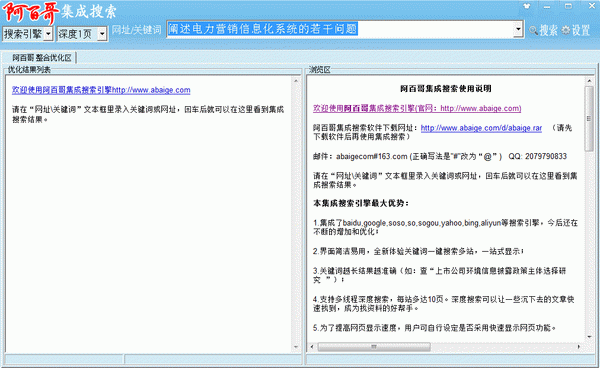This screenshot has height=368, width=600.
Task: Select the 阿百哥 整合优化区 tab
Action: 42,58
